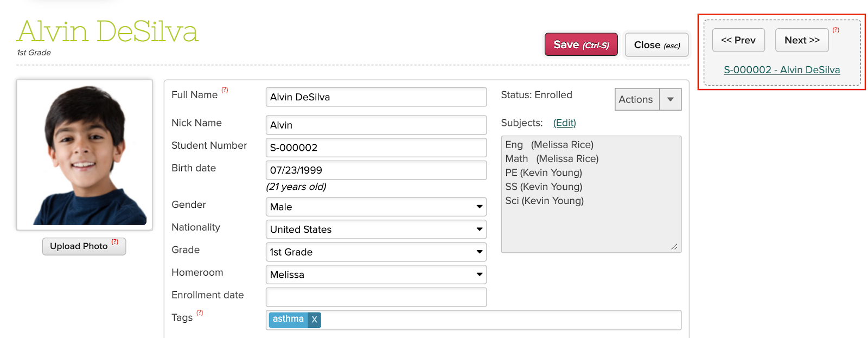Open the Actions dropdown arrow
Viewport: 868px width, 338px height.
(x=671, y=99)
